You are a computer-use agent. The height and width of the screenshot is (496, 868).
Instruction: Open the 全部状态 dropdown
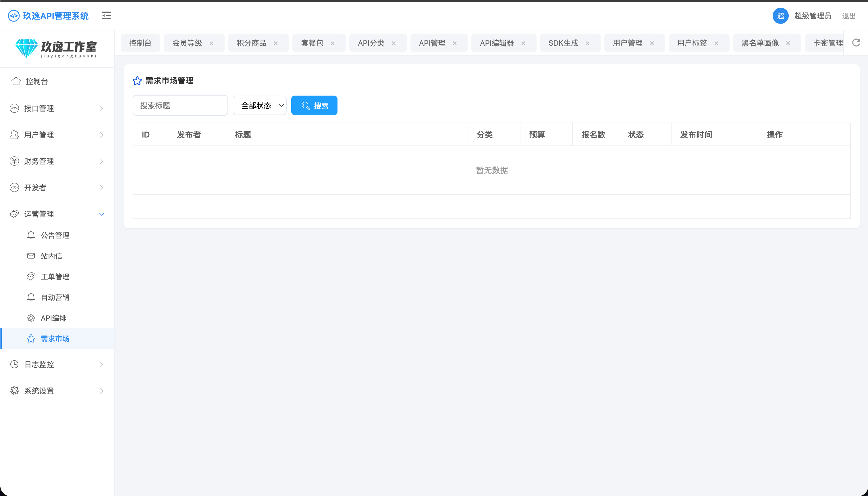pyautogui.click(x=259, y=105)
